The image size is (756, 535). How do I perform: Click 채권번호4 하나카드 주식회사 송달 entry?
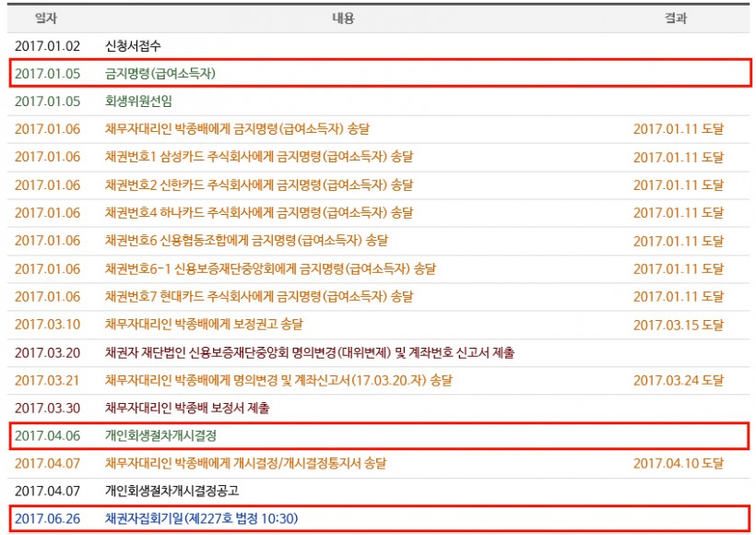coord(259,212)
